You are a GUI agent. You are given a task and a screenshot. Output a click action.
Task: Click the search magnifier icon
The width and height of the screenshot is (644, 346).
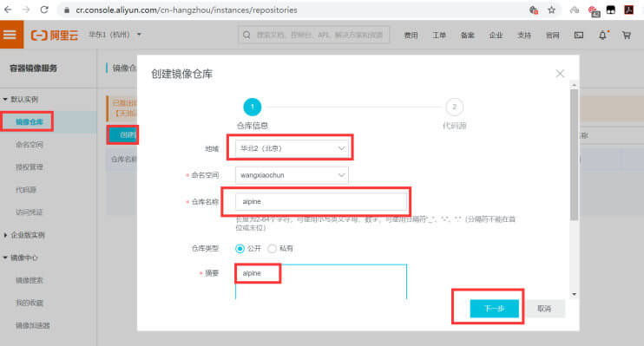[246, 35]
